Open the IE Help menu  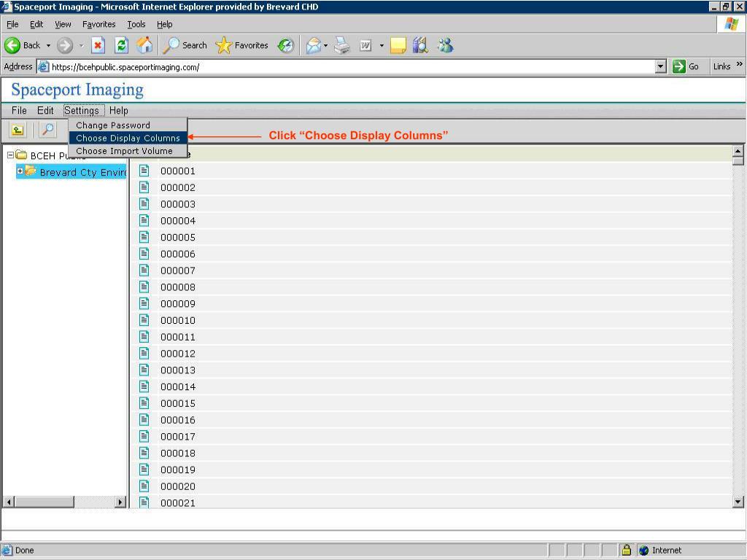click(164, 24)
